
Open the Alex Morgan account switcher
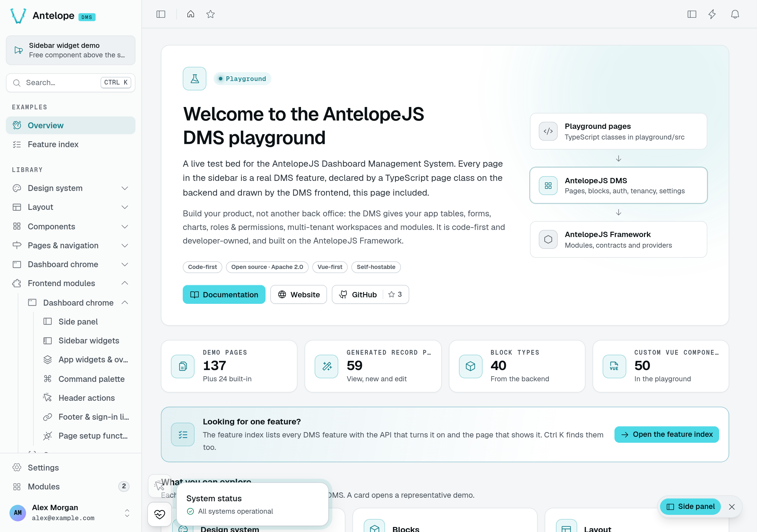(x=71, y=512)
